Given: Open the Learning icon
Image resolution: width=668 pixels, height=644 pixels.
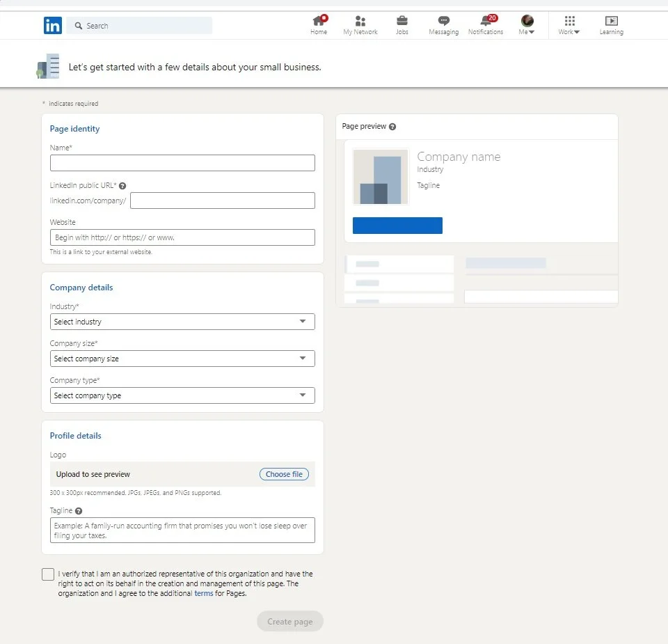Looking at the screenshot, I should (x=612, y=21).
